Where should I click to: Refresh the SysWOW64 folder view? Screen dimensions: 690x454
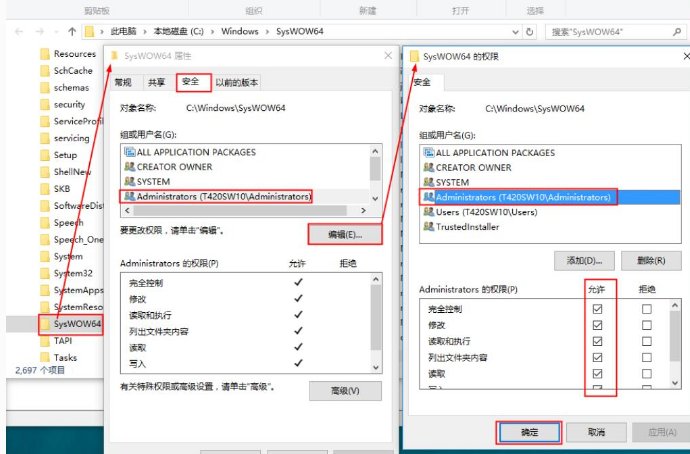[x=529, y=32]
